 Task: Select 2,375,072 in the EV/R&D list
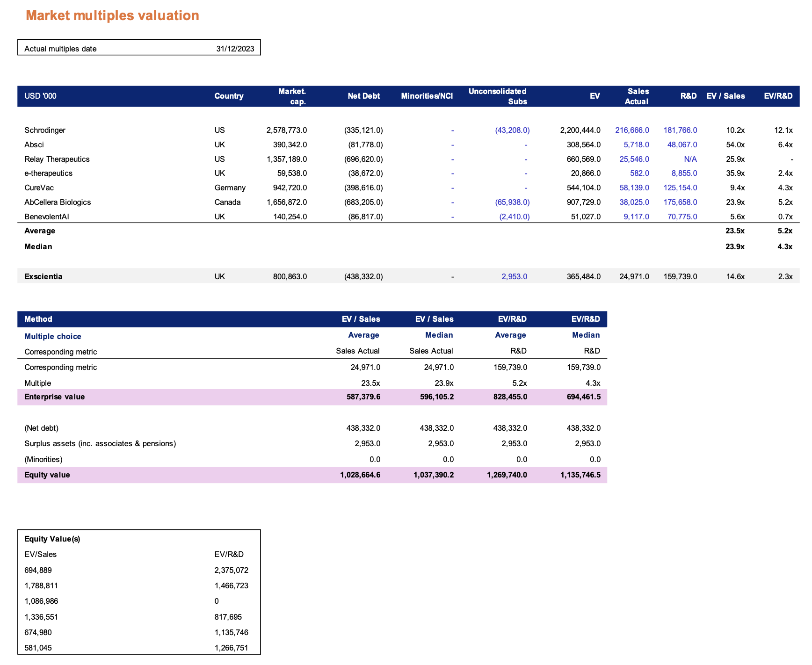coord(231,570)
